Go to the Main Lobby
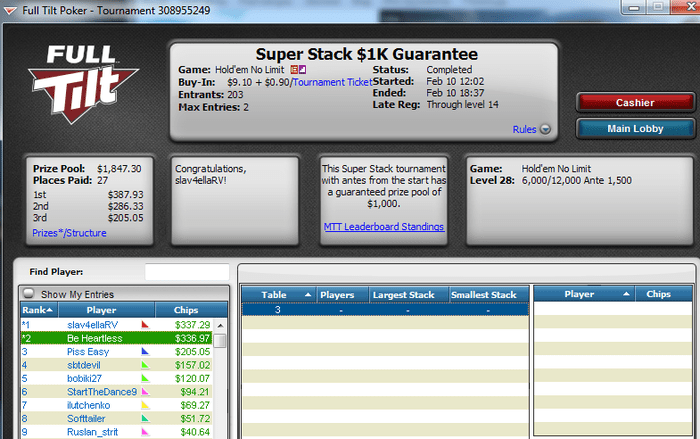This screenshot has width=700, height=439. pos(635,129)
